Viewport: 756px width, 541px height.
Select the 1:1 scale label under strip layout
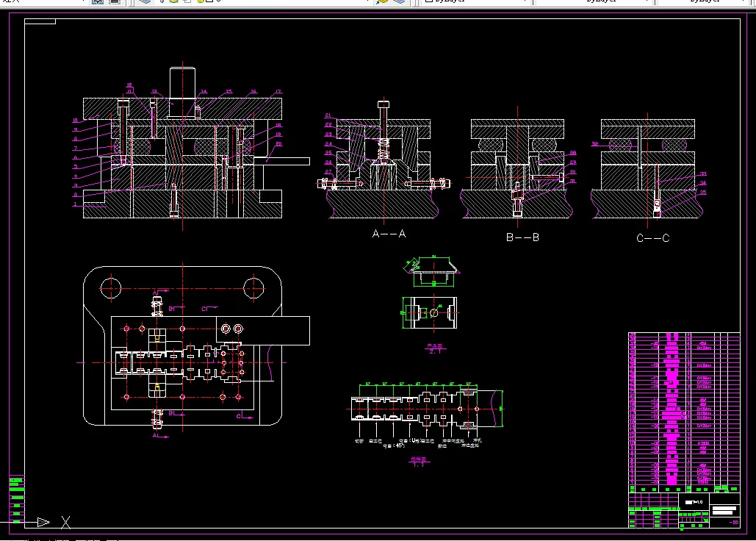point(419,465)
